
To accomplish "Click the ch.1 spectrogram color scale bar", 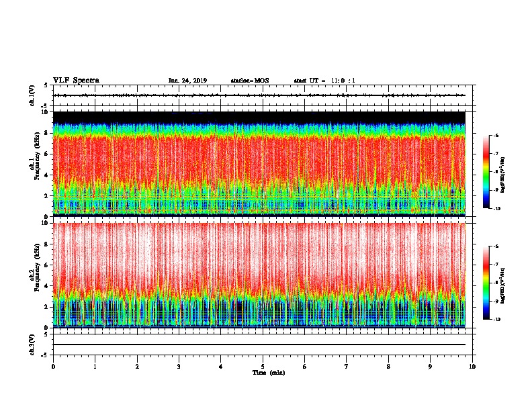I will pos(486,172).
